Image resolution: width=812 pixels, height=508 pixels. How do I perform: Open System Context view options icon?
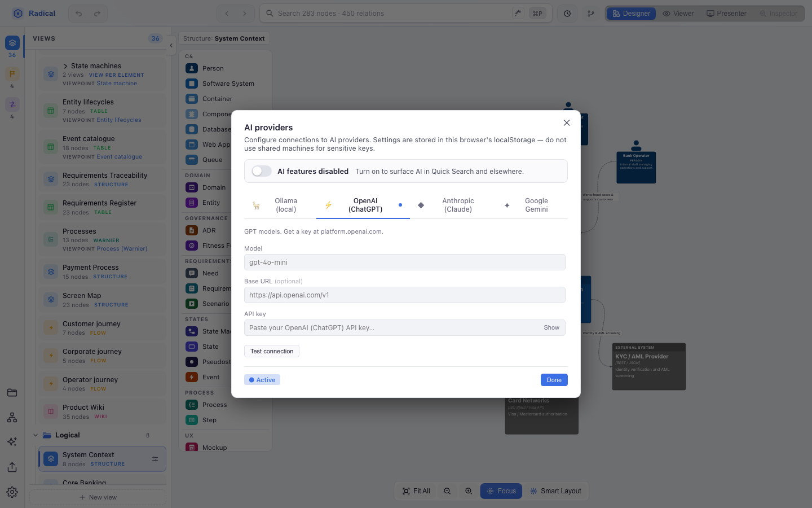point(155,459)
